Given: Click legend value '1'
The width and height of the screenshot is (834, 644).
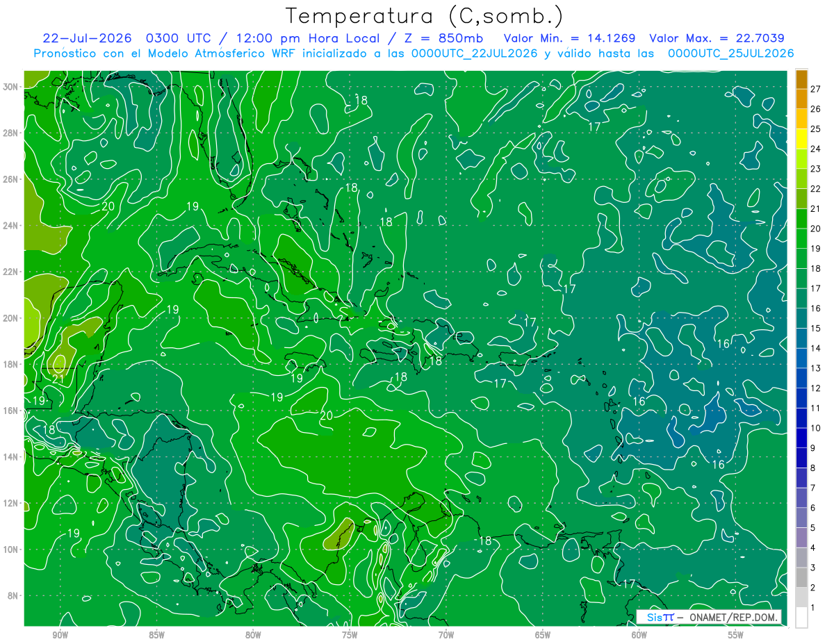Looking at the screenshot, I should point(813,608).
